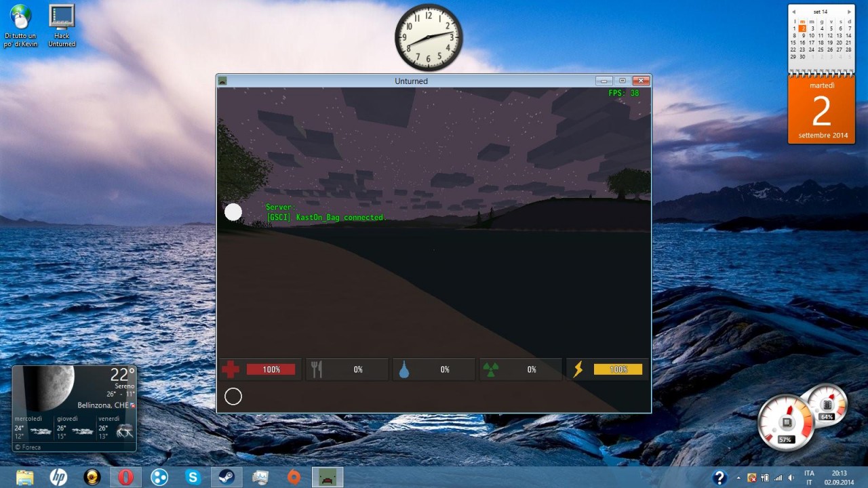Image resolution: width=868 pixels, height=488 pixels.
Task: Click the green radiation sickness icon
Action: tap(490, 369)
